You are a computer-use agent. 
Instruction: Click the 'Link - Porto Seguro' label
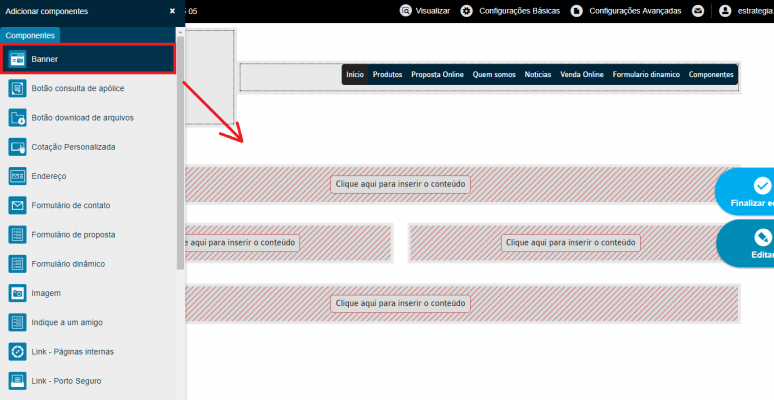67,381
